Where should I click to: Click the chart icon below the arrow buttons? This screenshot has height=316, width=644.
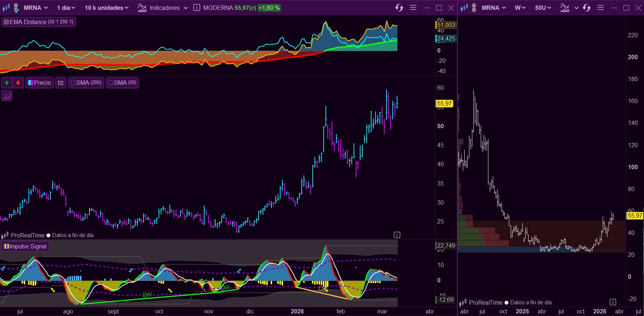[7, 96]
